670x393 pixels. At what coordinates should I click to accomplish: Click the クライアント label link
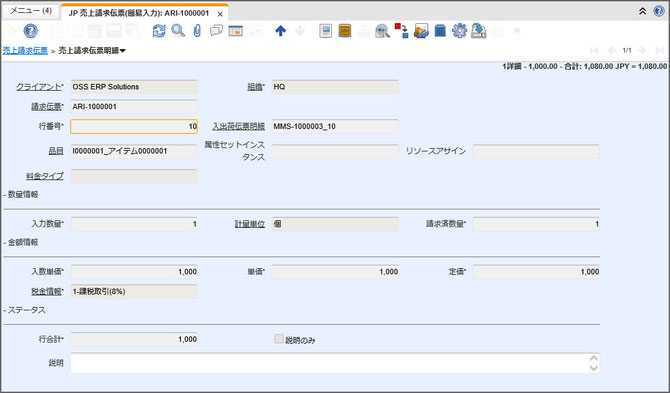click(39, 87)
